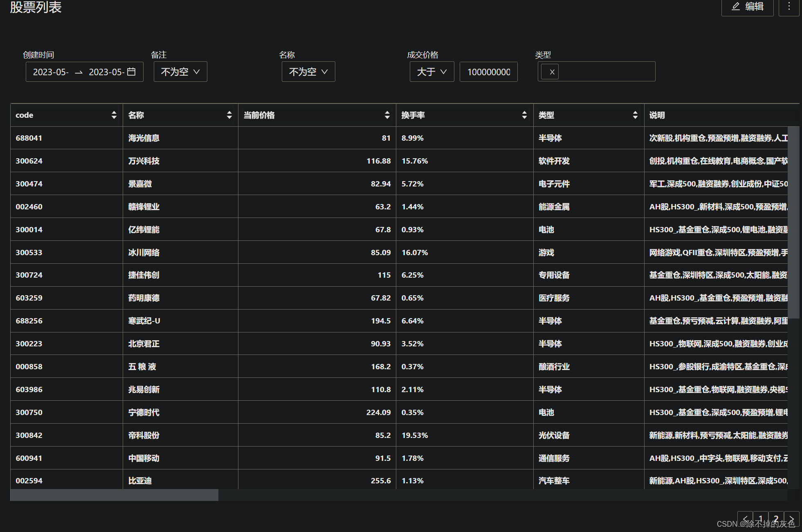Go to page 1 of the table
This screenshot has width=802, height=532.
pos(760,518)
